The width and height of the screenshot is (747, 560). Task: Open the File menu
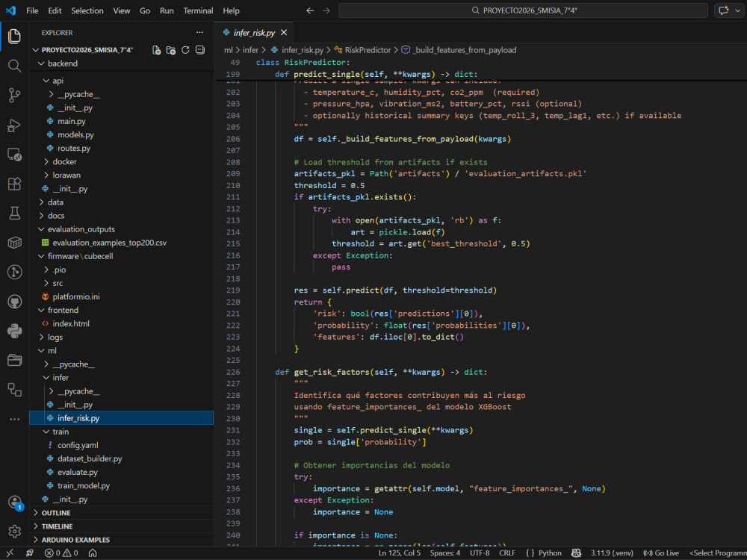[x=32, y=10]
